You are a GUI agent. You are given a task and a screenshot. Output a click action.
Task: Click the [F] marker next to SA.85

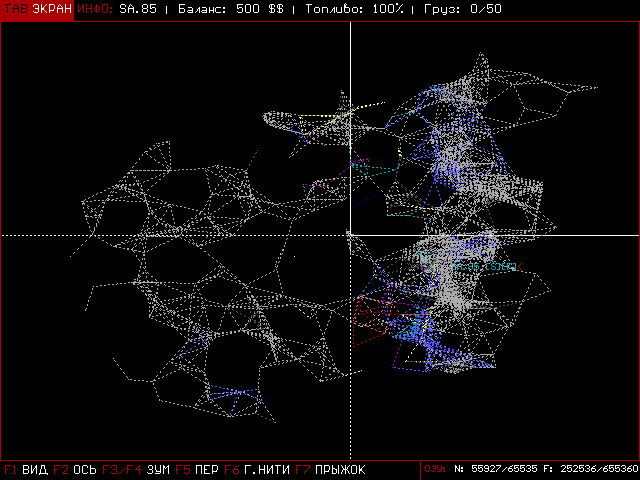click(x=508, y=267)
